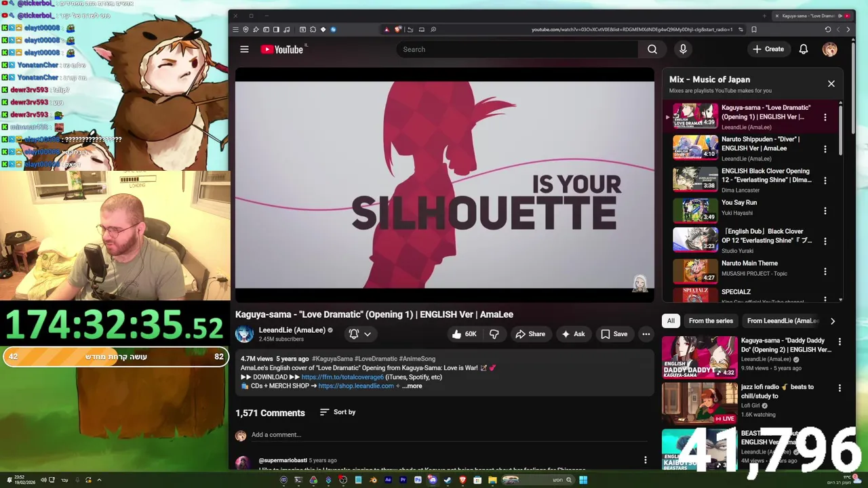The width and height of the screenshot is (868, 488).
Task: Open After Effects from the taskbar
Action: tap(388, 480)
